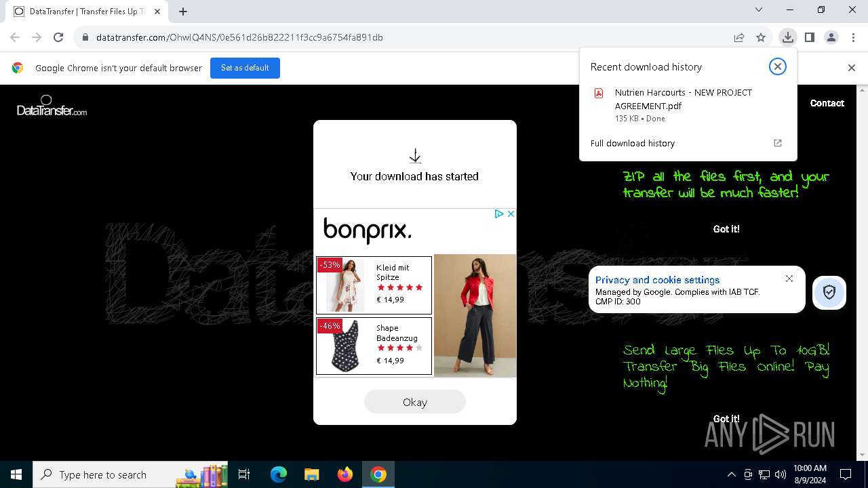Go back to the previous page
The width and height of the screenshot is (868, 488).
click(x=15, y=37)
